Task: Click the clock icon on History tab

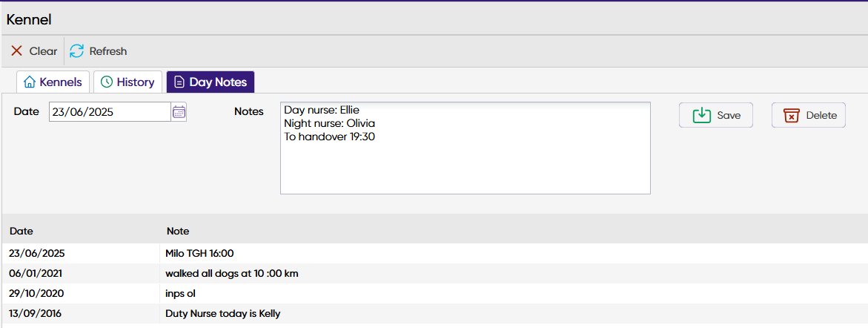Action: (x=106, y=82)
